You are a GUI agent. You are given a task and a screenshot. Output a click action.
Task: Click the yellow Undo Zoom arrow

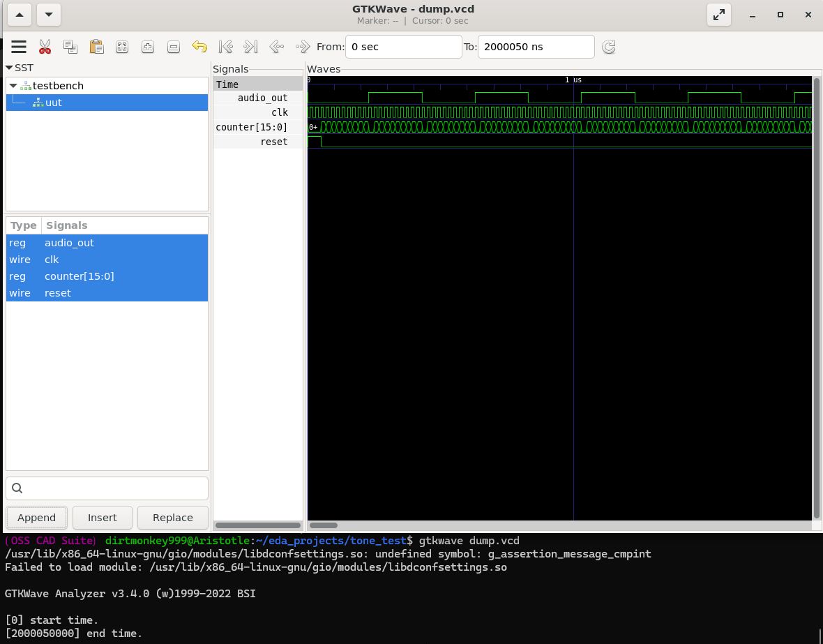(x=199, y=47)
